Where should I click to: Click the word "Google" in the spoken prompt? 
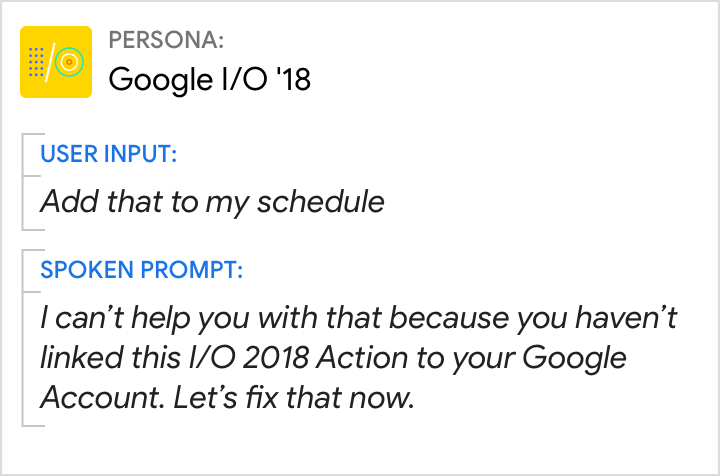(576, 357)
